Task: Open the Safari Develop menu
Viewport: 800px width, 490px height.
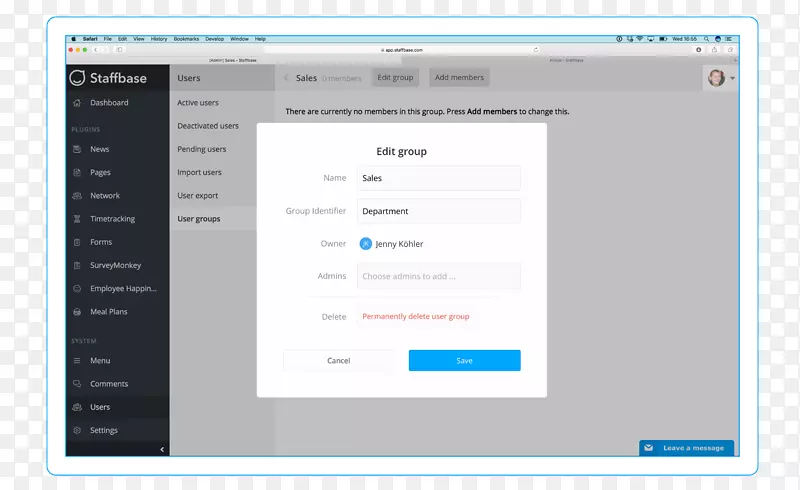Action: click(x=215, y=39)
